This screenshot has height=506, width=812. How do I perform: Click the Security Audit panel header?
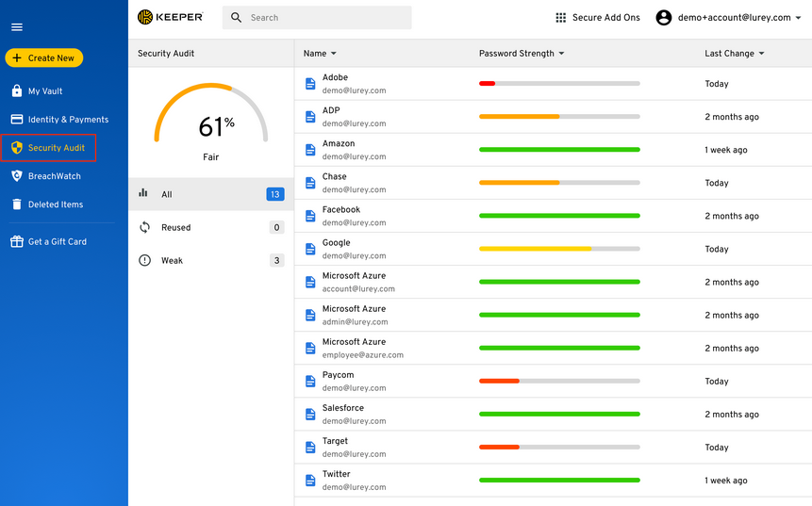click(x=211, y=54)
